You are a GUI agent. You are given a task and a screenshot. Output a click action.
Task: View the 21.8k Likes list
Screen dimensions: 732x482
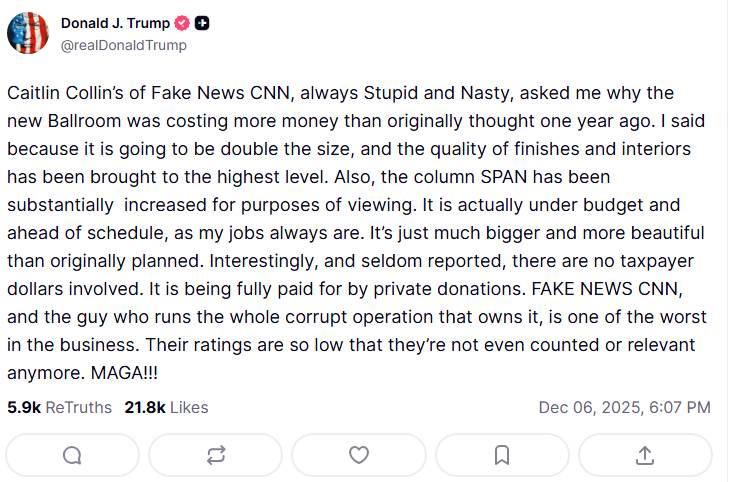(x=166, y=407)
